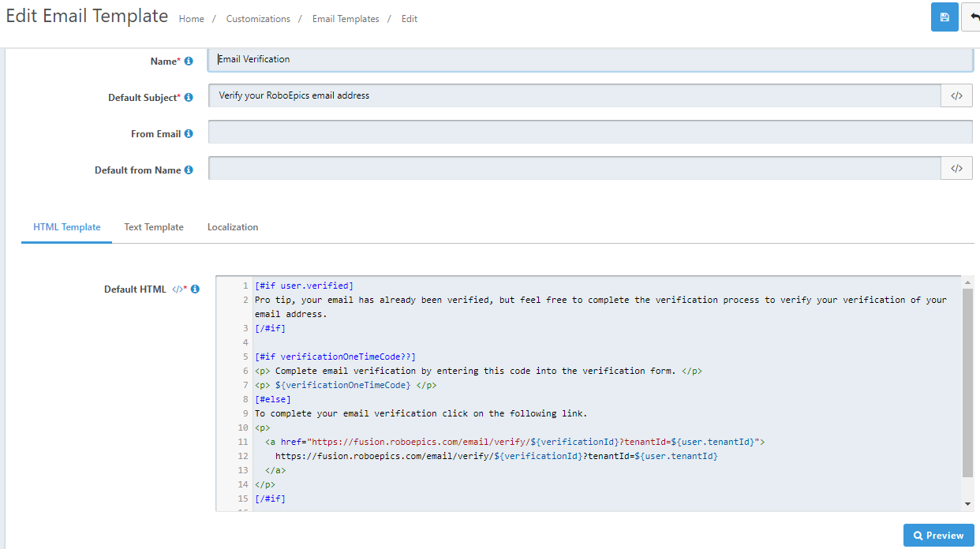Click the Name input field
Viewport: 980px width, 549px height.
590,59
